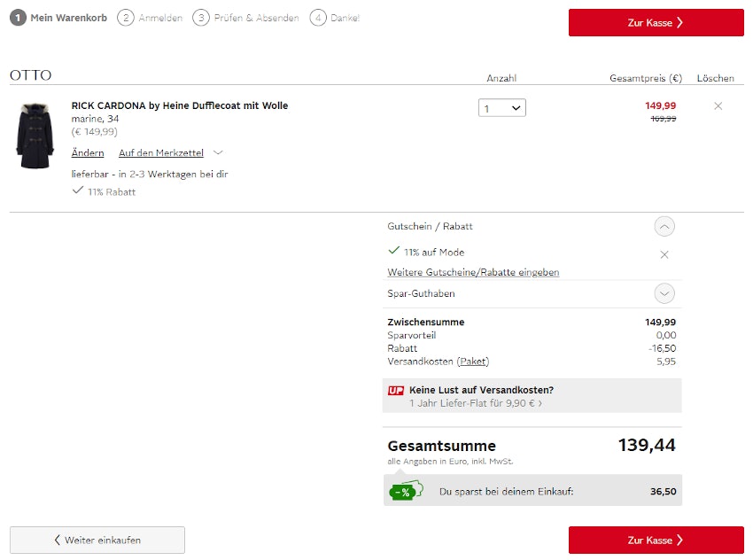Expand the chevron next to Merkzettel
Image resolution: width=753 pixels, height=560 pixels.
click(x=219, y=152)
